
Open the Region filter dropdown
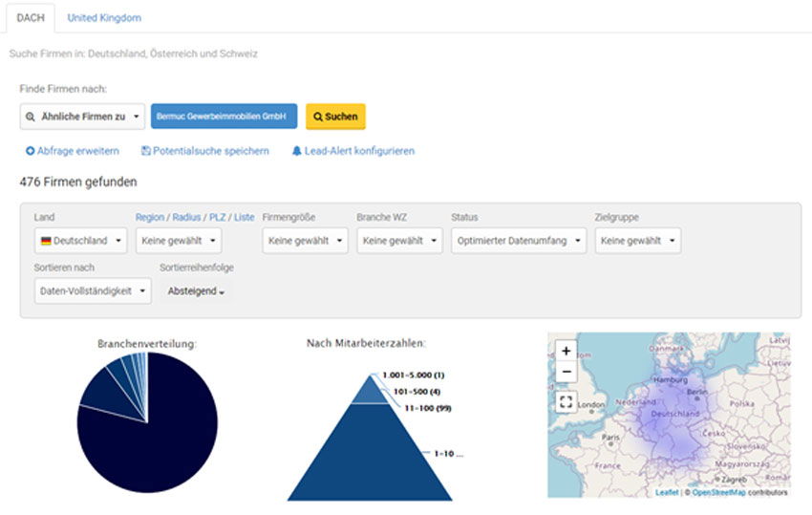tap(179, 241)
